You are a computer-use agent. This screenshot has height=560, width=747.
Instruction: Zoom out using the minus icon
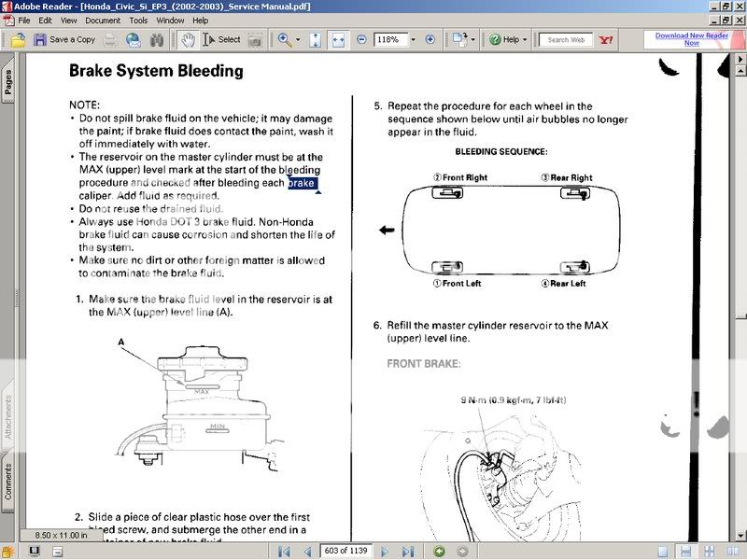click(359, 39)
